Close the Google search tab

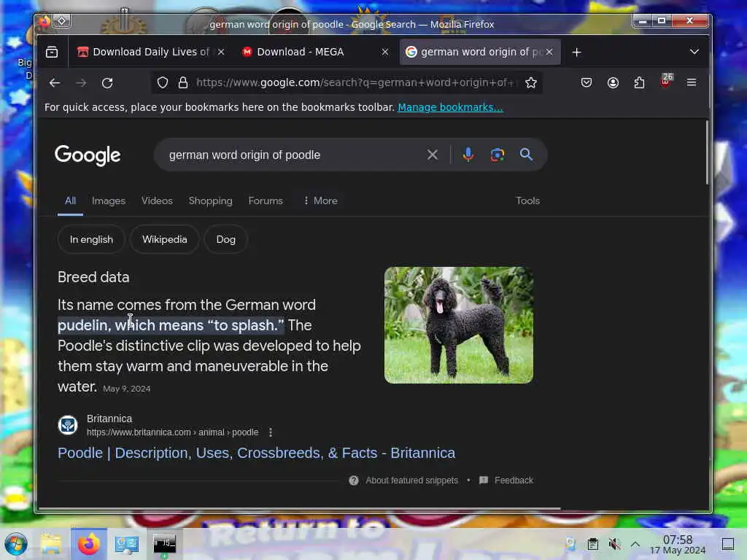549,52
